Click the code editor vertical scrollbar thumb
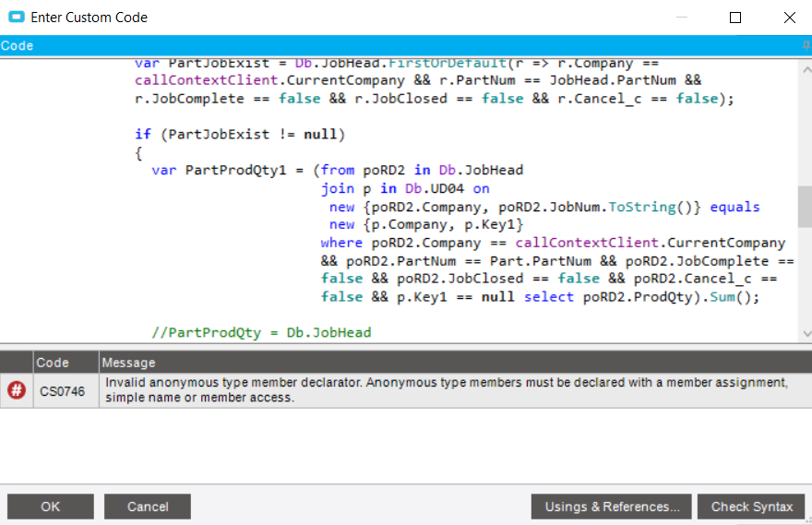This screenshot has width=812, height=525. tap(806, 207)
